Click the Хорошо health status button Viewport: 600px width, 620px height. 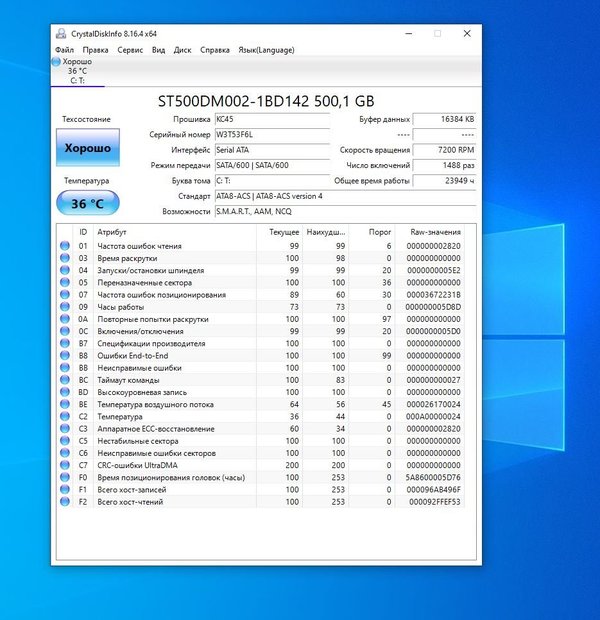[88, 148]
